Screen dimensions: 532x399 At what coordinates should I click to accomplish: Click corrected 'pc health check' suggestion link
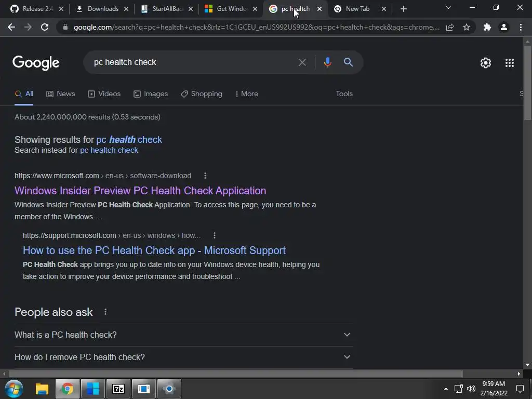129,140
